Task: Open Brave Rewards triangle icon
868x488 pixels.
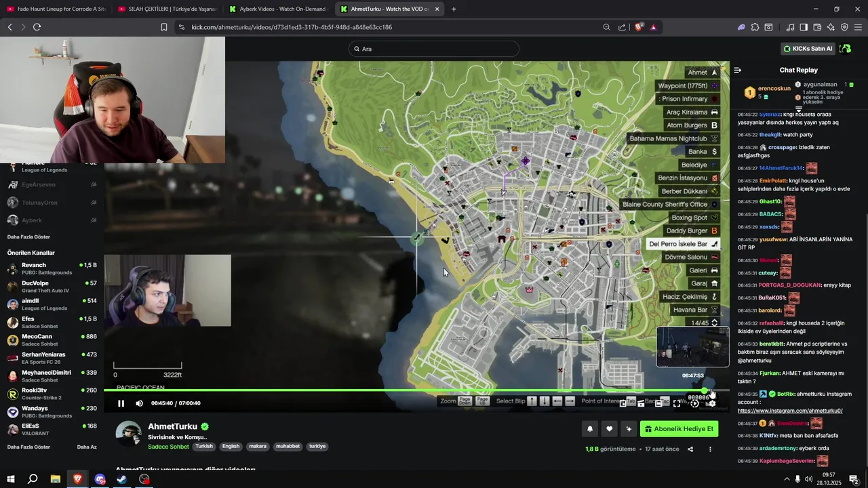Action: click(653, 27)
